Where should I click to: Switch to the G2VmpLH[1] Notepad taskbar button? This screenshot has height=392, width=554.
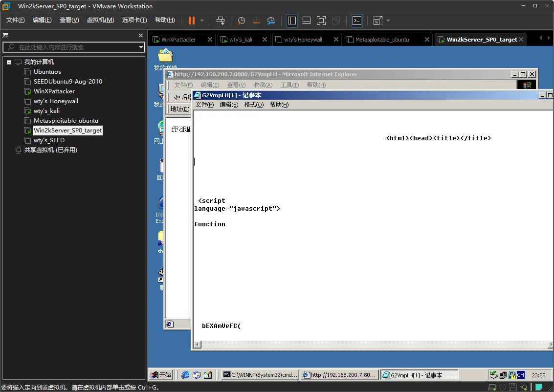click(x=420, y=375)
